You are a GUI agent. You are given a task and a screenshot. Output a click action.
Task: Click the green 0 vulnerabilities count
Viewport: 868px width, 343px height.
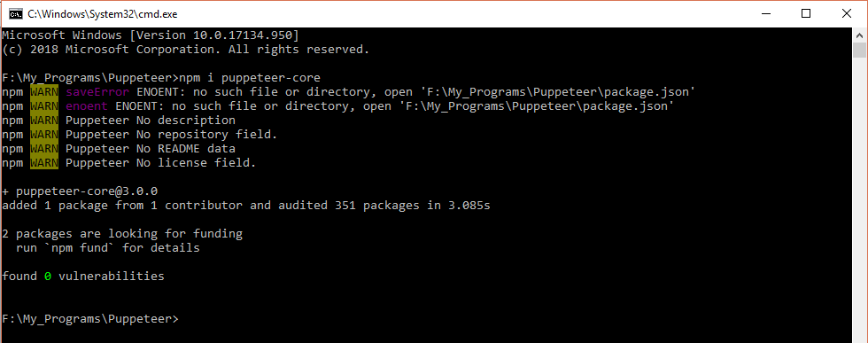click(48, 276)
